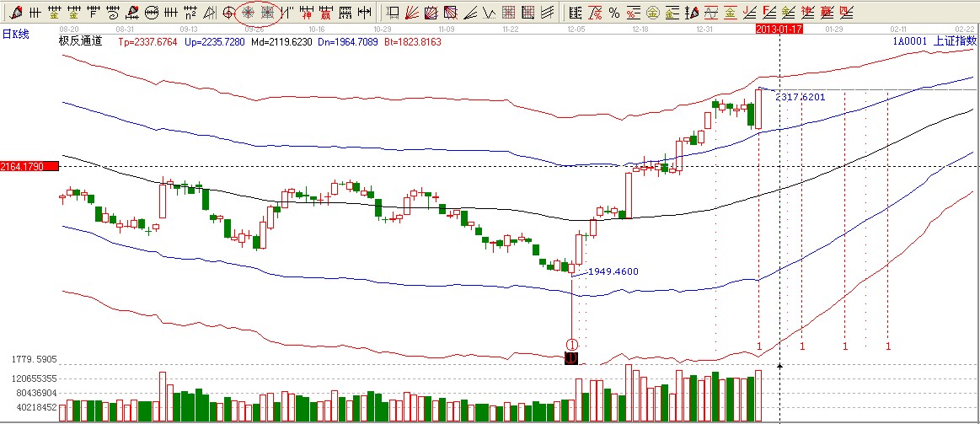This screenshot has height=424, width=980.
Task: Click the circled 1 marker at chart bottom
Action: click(x=571, y=344)
